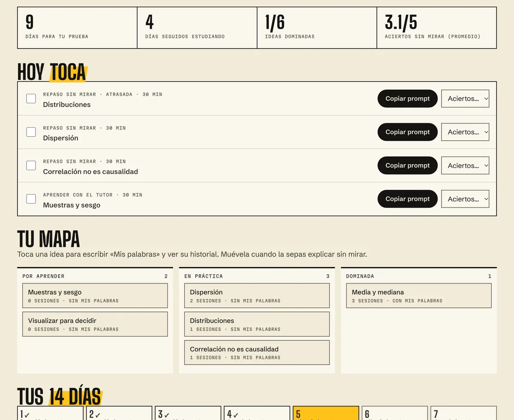Open the Media y mediana card
514x420 pixels.
[x=419, y=296]
